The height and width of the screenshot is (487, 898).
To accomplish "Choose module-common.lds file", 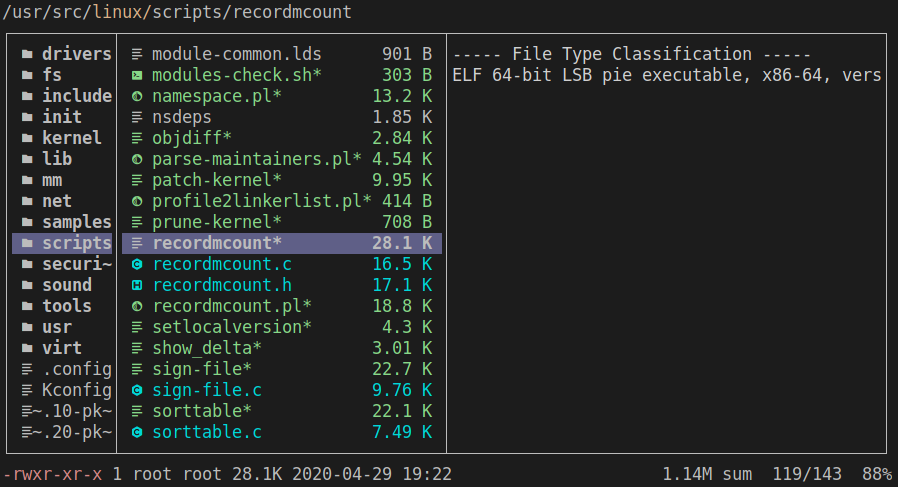I will point(236,54).
